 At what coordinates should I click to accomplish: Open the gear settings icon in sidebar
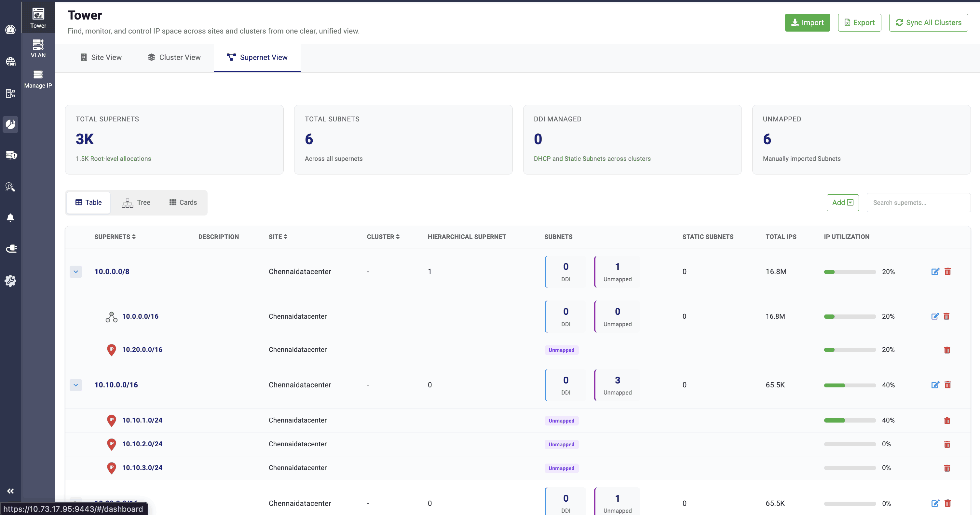10,281
